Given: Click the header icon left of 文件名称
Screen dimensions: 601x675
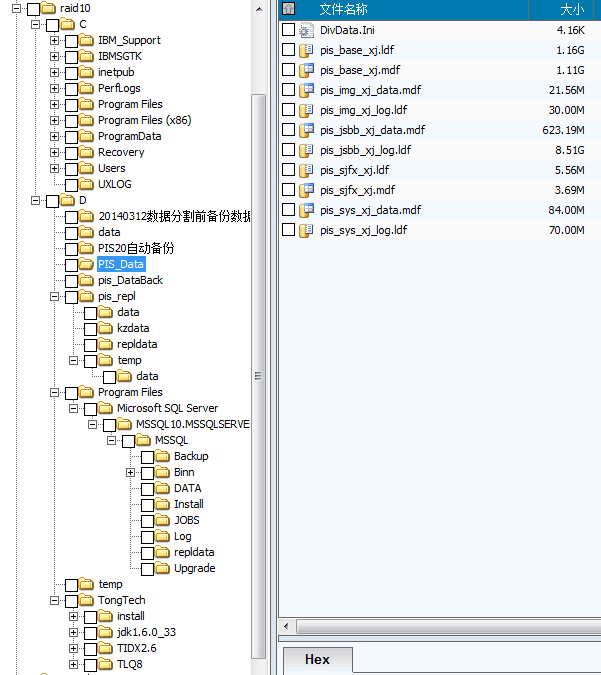Looking at the screenshot, I should 289,9.
